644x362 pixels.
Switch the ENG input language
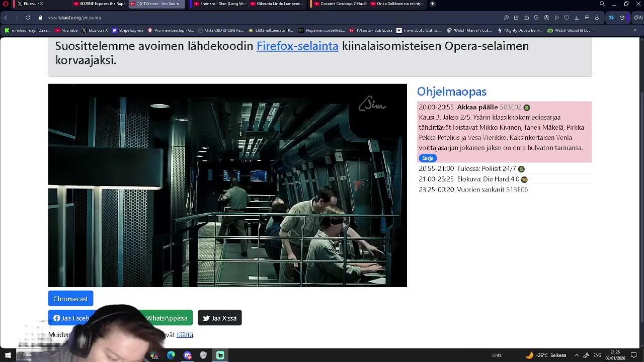tap(597, 355)
